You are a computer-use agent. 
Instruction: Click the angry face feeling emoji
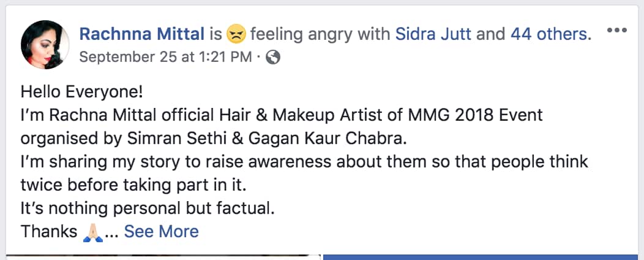[236, 34]
